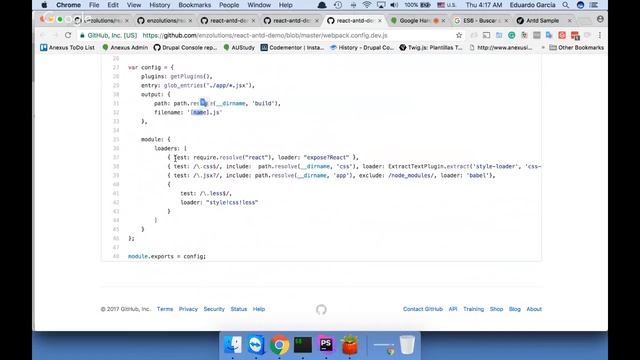Open the Window menu

pos(259,5)
